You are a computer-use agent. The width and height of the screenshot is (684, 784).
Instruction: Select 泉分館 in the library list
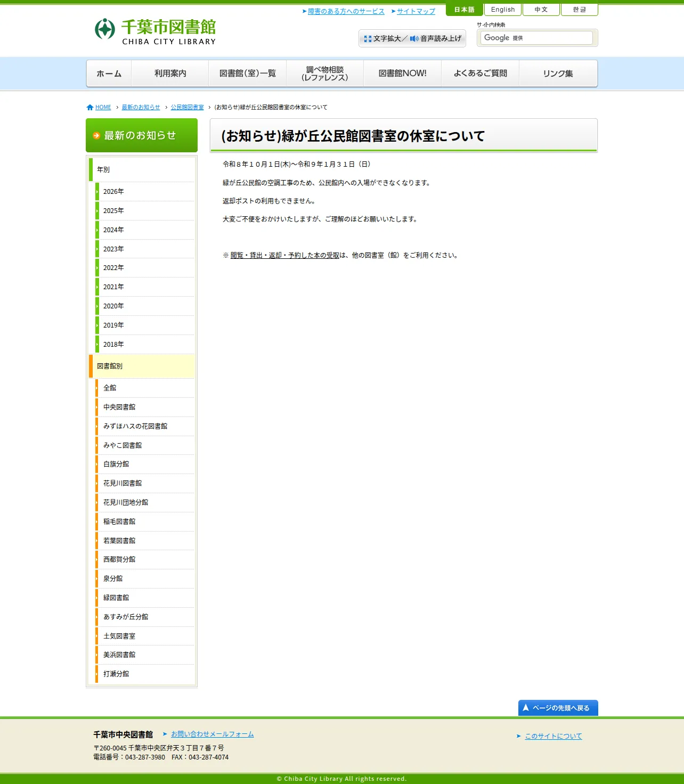(x=145, y=579)
